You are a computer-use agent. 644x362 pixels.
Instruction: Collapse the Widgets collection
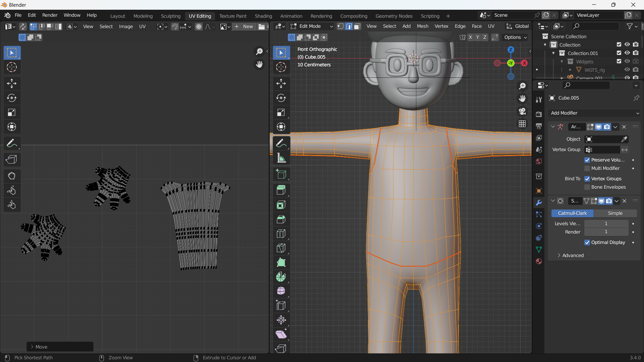pyautogui.click(x=562, y=62)
